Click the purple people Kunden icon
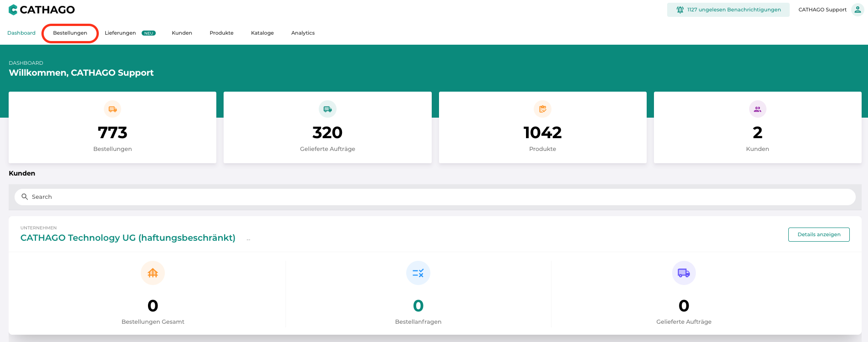Image resolution: width=868 pixels, height=342 pixels. (x=757, y=109)
